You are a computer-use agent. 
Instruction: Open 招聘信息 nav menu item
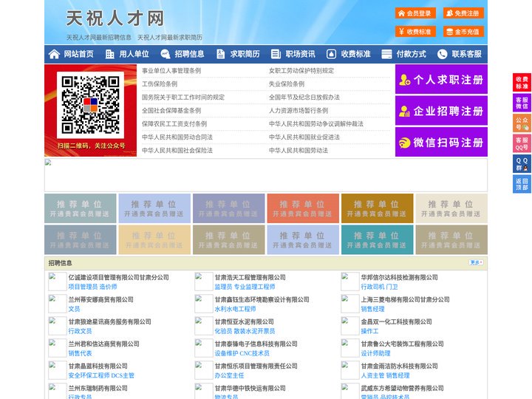[189, 54]
